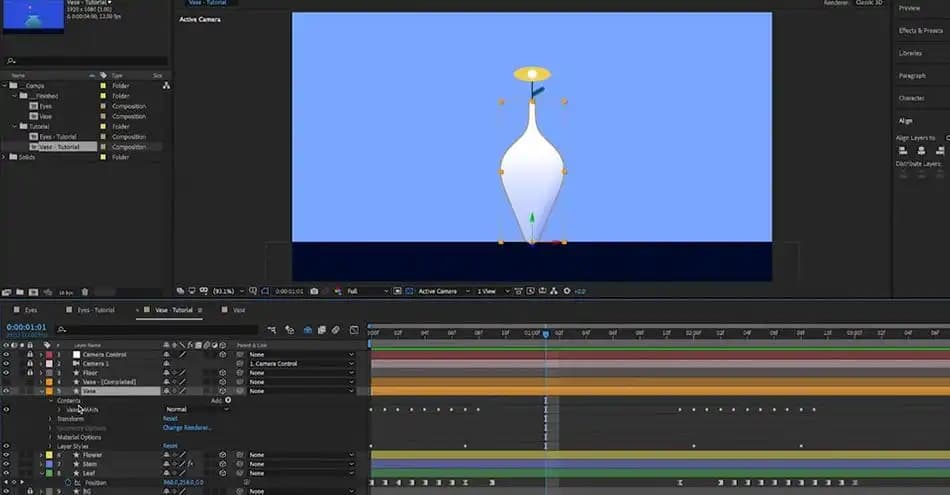950x495 pixels.
Task: Delete the selected project item with the trash icon
Action: (x=85, y=292)
